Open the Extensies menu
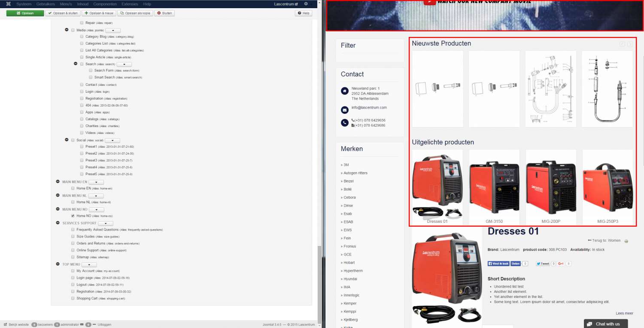This screenshot has width=644, height=328. (x=130, y=4)
